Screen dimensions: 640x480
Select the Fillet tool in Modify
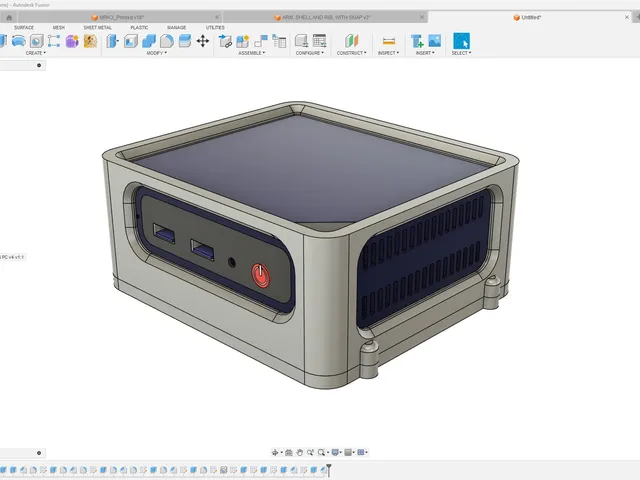167,41
